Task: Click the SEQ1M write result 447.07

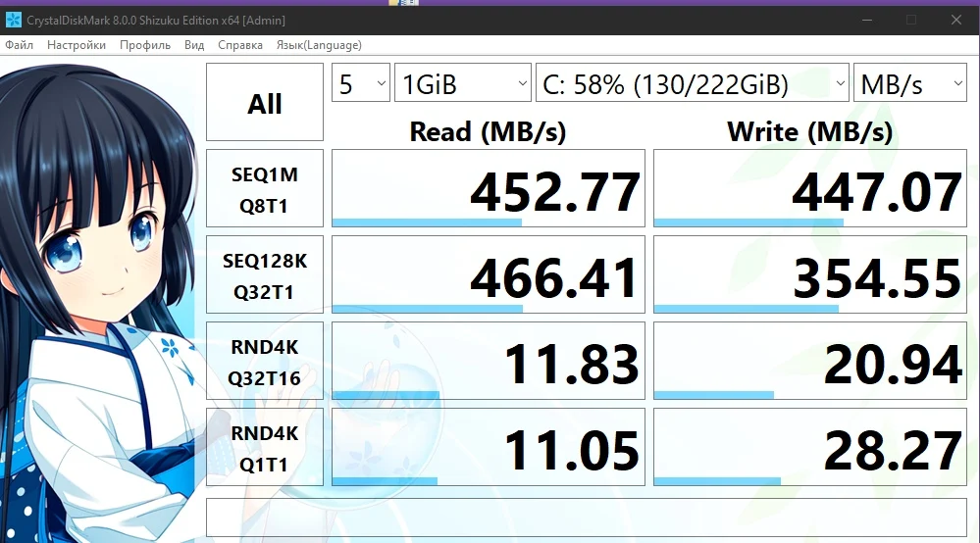Action: tap(810, 188)
